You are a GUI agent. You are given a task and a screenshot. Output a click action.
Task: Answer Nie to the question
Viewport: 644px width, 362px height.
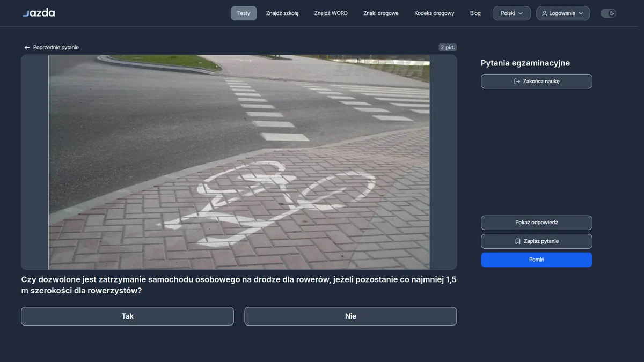click(350, 316)
